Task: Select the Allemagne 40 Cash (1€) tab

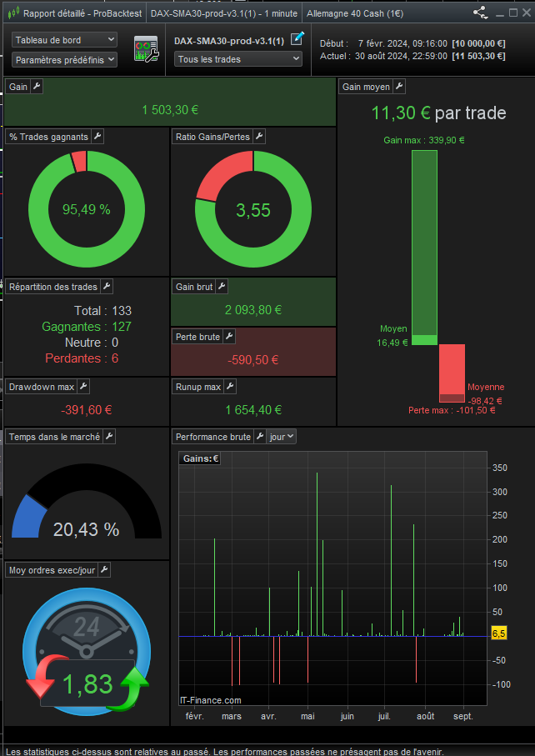Action: (355, 13)
